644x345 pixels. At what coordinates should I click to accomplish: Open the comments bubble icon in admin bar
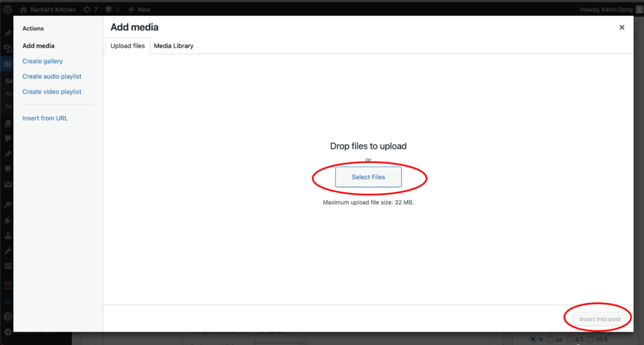(109, 9)
